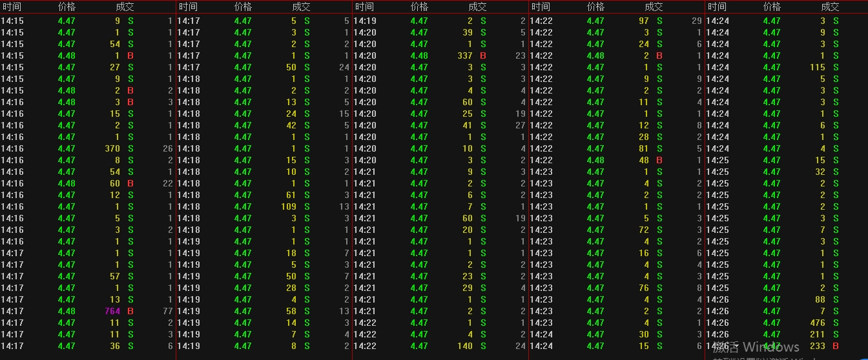
Task: Click the 18 volume at 14:19
Action: click(291, 253)
